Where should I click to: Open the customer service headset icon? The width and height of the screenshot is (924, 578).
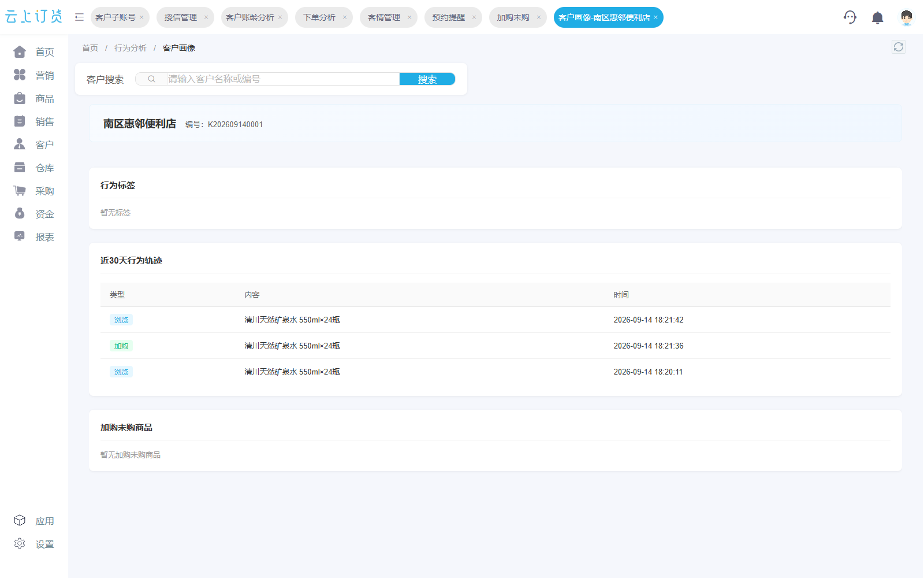[850, 17]
